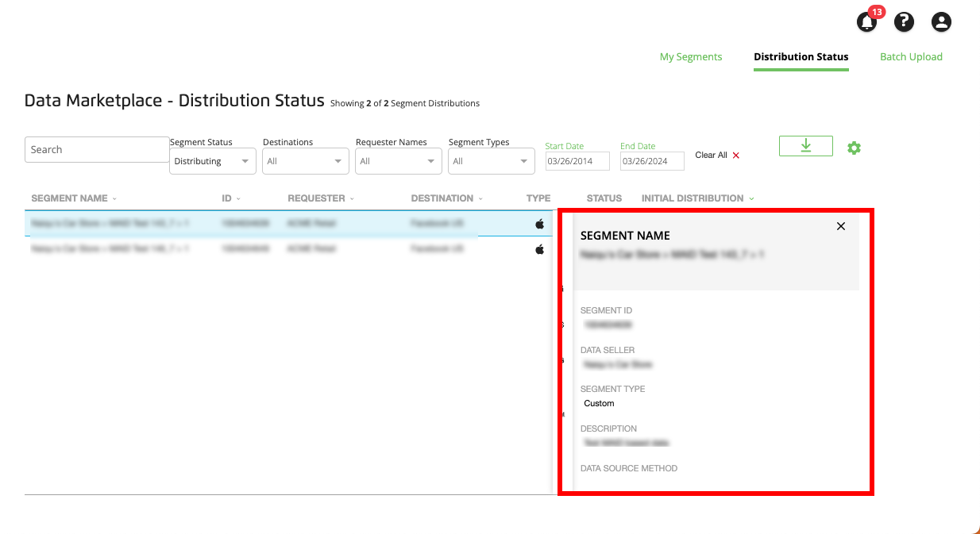Click the Type column header

(x=538, y=198)
